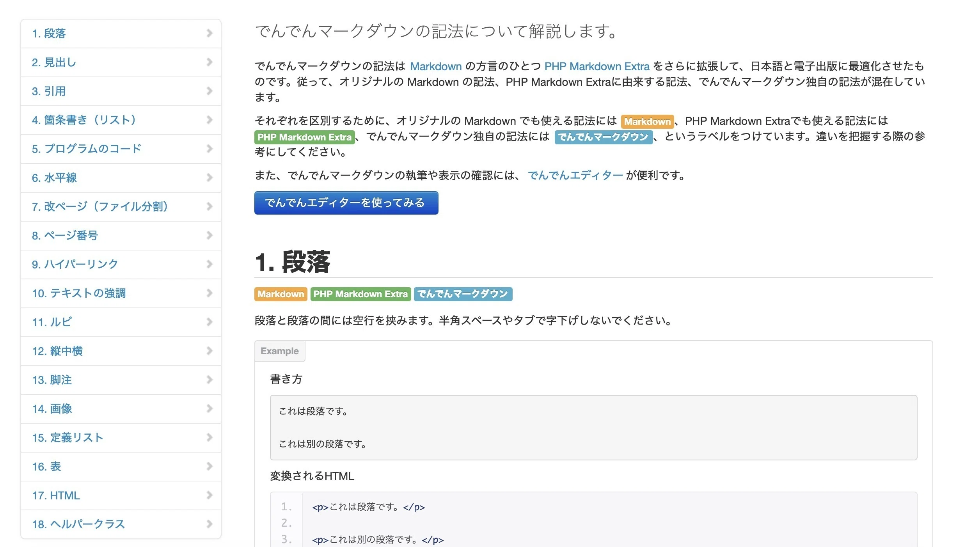This screenshot has width=980, height=547.
Task: Jump to 17. HTML section
Action: (121, 495)
